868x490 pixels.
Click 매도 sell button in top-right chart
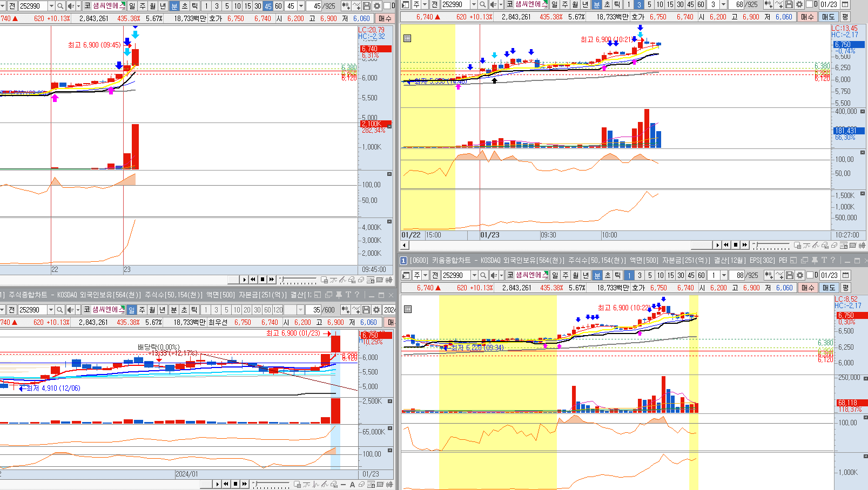(x=828, y=17)
